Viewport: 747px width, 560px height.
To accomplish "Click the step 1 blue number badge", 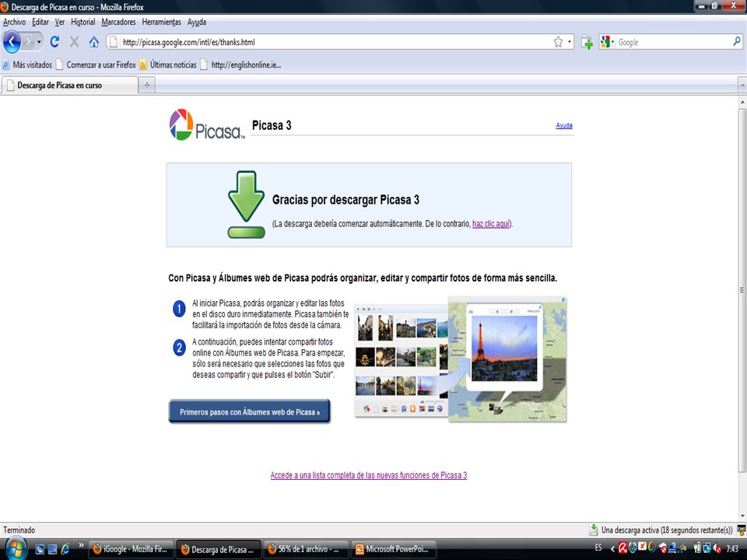I will point(179,309).
